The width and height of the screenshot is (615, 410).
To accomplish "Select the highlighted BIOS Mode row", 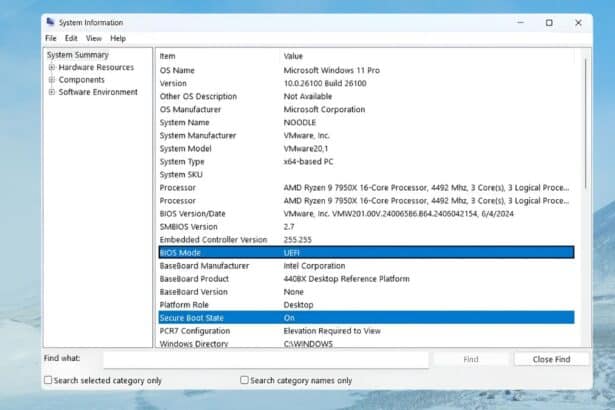I will click(x=366, y=252).
